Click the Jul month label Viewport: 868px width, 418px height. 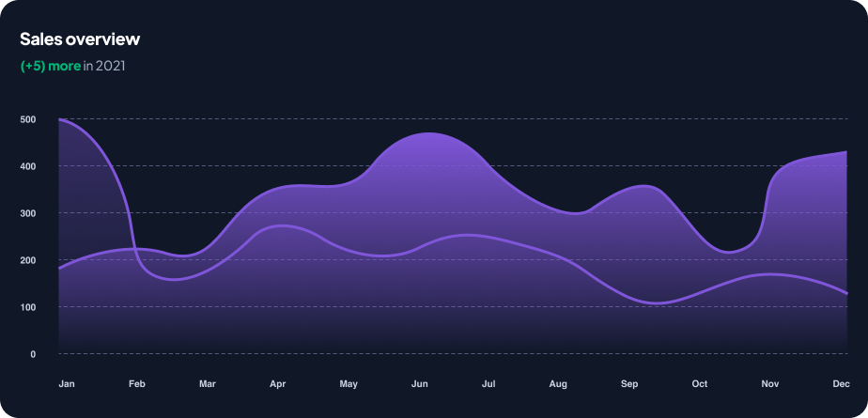tap(488, 384)
